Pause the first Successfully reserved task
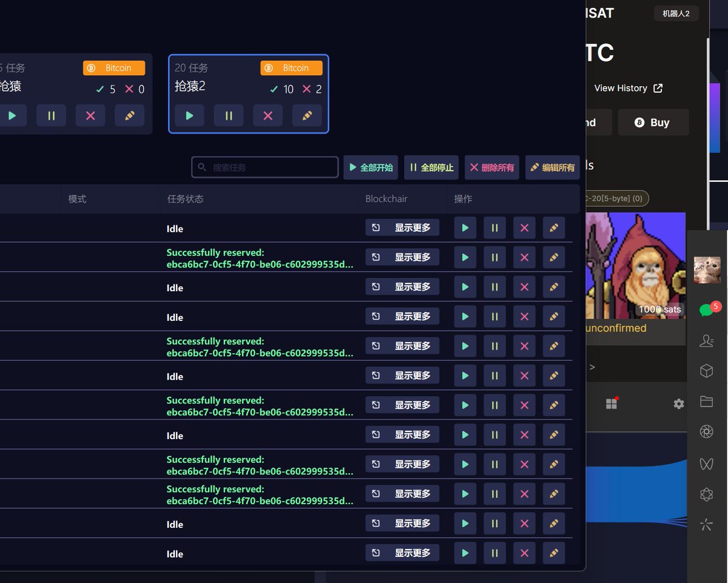728x583 pixels. point(495,258)
